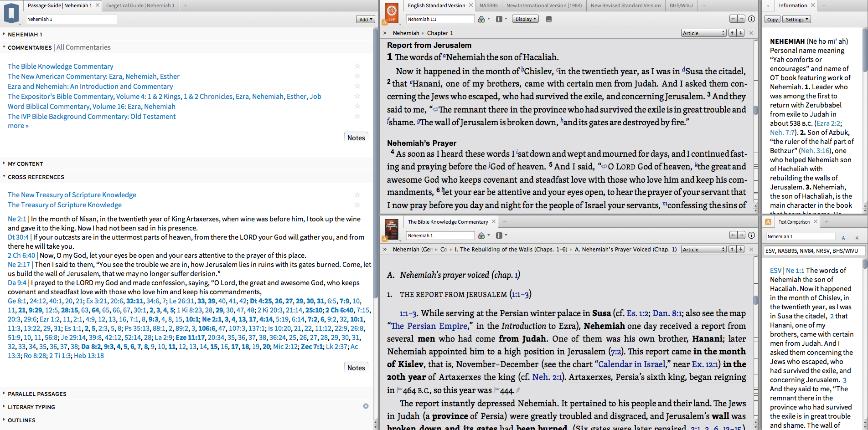
Task: Collapse the CROSS REFERENCES section
Action: [4, 177]
